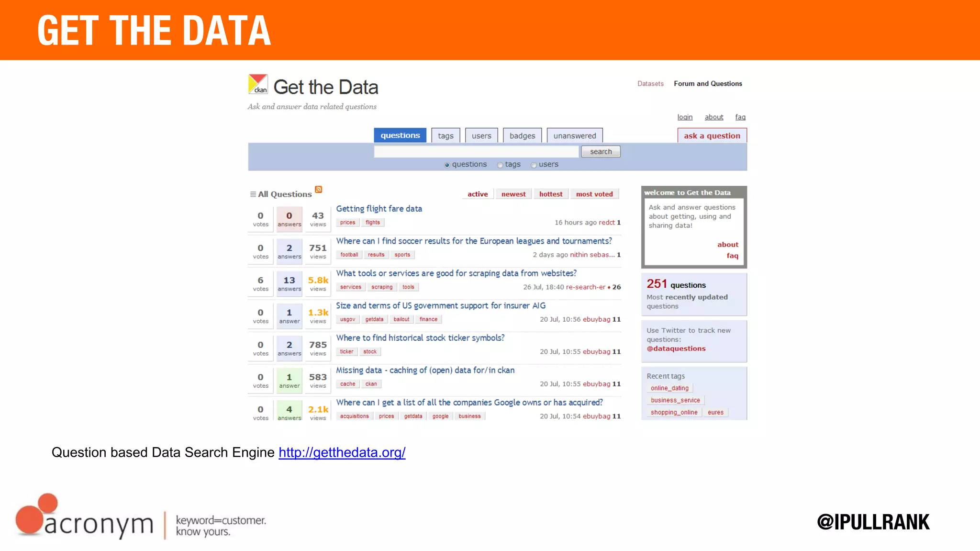The height and width of the screenshot is (551, 980).
Task: Click the services tag
Action: (x=351, y=287)
